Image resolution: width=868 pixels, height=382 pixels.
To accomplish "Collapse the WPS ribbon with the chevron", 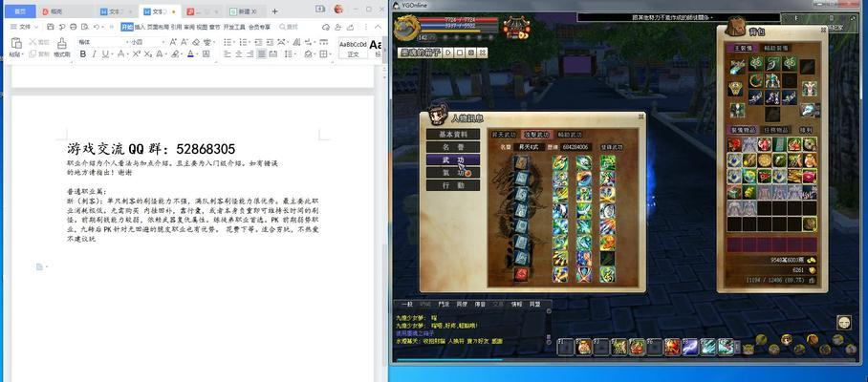I will (x=379, y=27).
